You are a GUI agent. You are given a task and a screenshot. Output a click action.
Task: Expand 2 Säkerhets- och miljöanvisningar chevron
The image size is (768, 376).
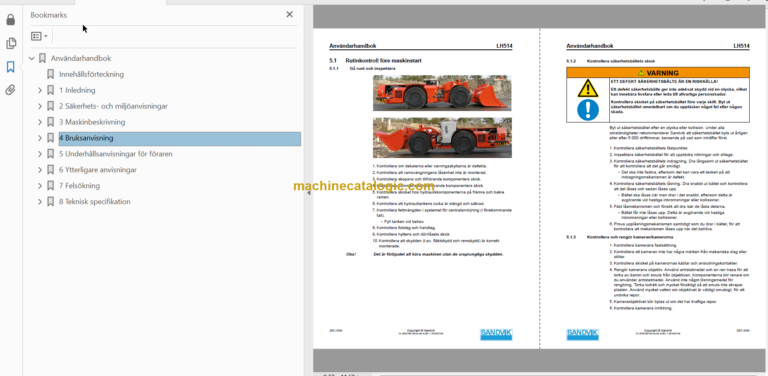[40, 106]
